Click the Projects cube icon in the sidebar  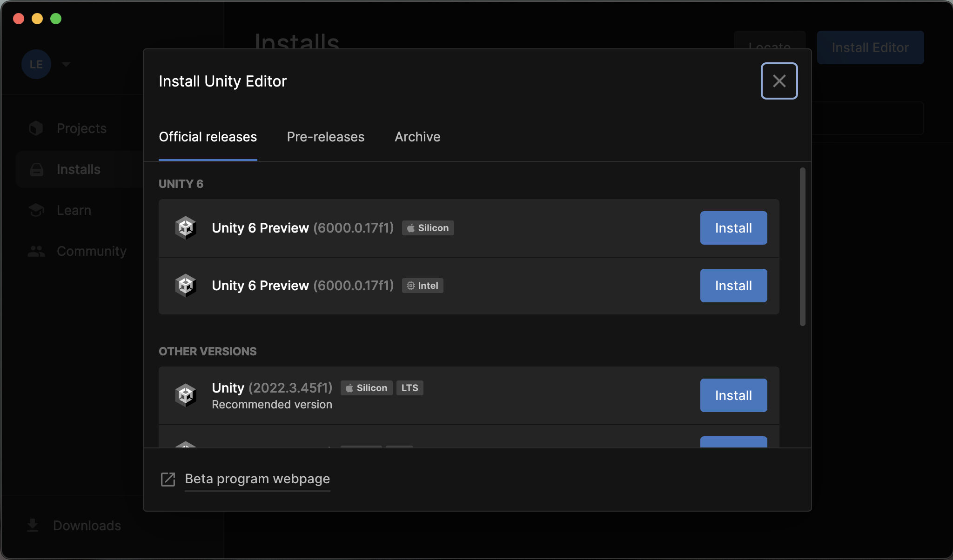(x=36, y=128)
